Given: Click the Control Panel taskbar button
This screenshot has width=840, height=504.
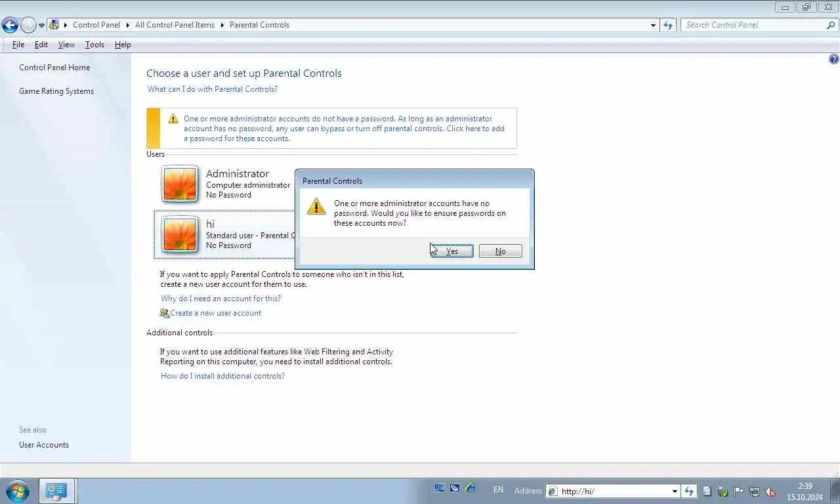Looking at the screenshot, I should tap(57, 491).
